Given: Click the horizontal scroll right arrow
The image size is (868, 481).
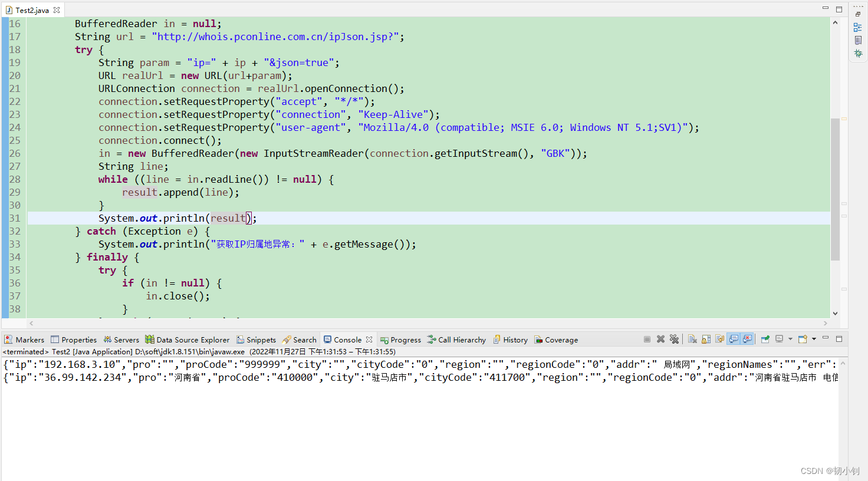Looking at the screenshot, I should pos(826,323).
